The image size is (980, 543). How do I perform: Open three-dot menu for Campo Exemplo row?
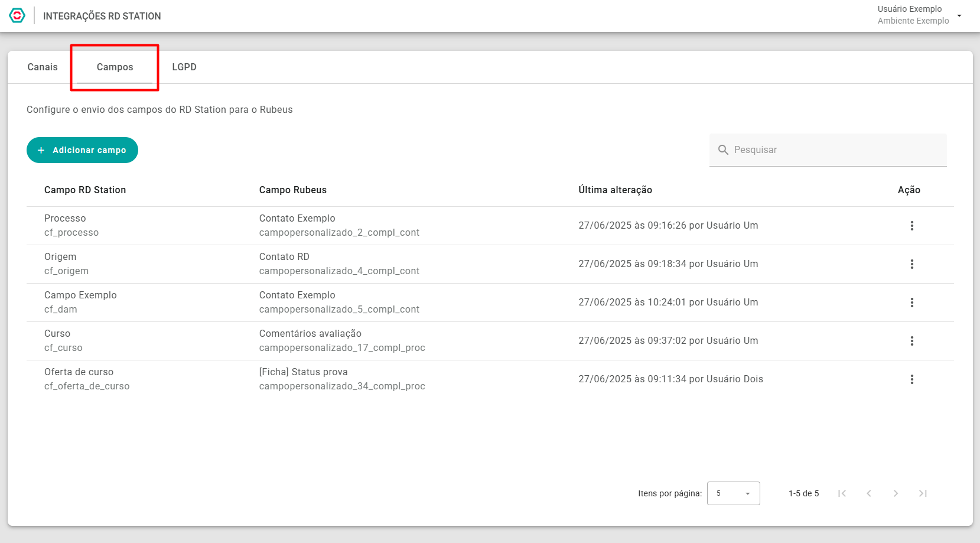tap(911, 303)
